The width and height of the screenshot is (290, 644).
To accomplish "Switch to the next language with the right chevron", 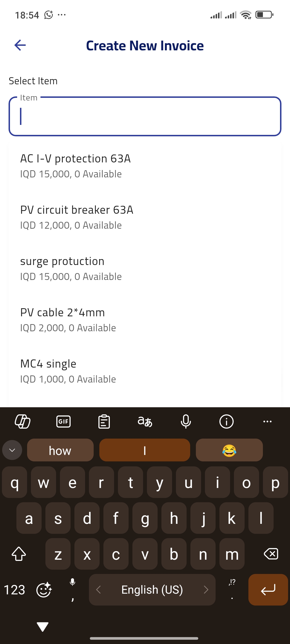I will [206, 590].
